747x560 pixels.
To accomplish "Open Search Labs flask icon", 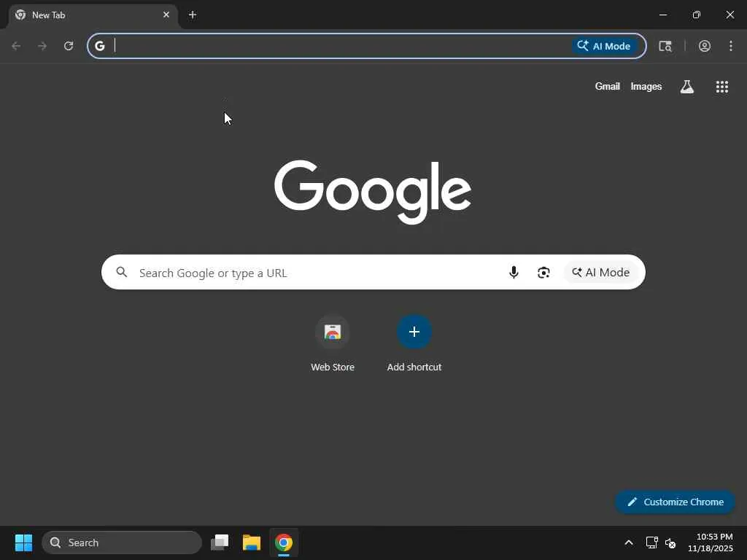I will click(x=687, y=87).
